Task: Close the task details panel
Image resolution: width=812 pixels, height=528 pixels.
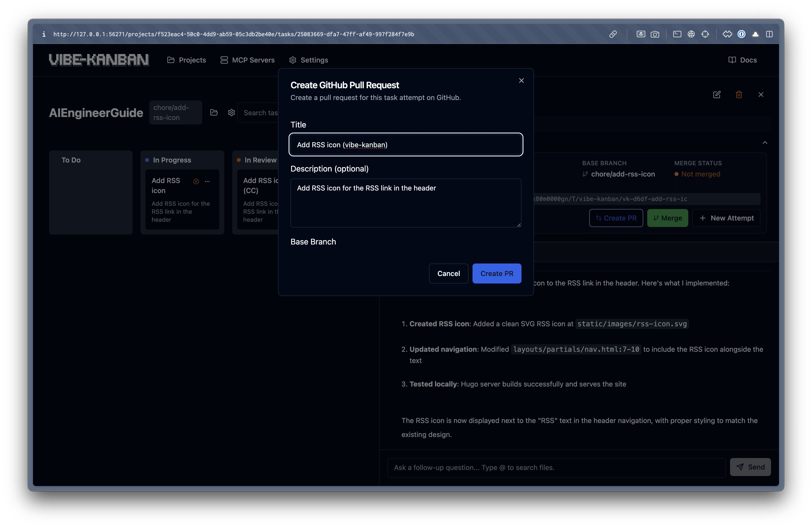Action: (x=761, y=94)
